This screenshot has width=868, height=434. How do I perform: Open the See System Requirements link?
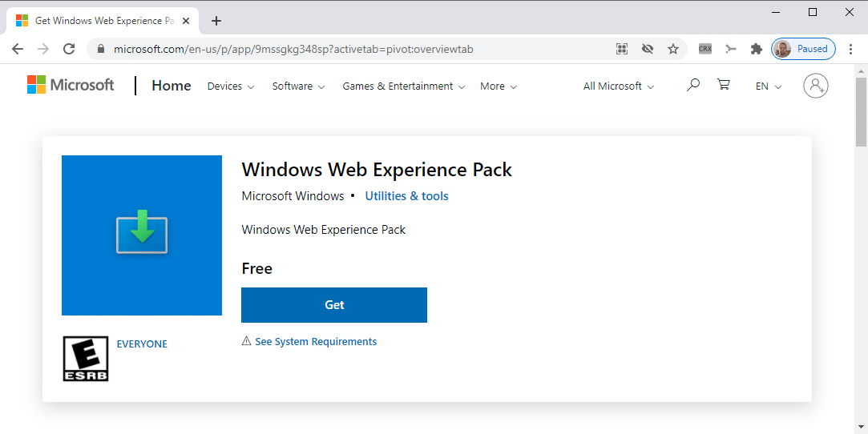[315, 342]
